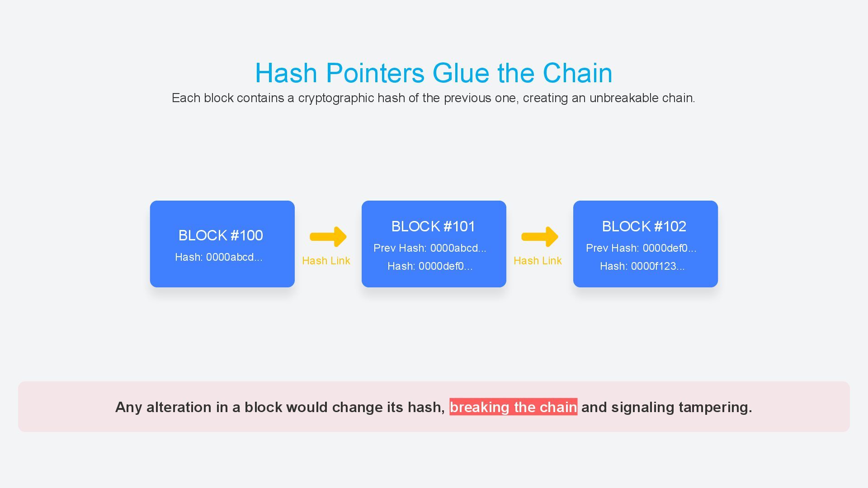The width and height of the screenshot is (868, 488).
Task: Select the BLOCK #102 heading
Action: tap(644, 226)
